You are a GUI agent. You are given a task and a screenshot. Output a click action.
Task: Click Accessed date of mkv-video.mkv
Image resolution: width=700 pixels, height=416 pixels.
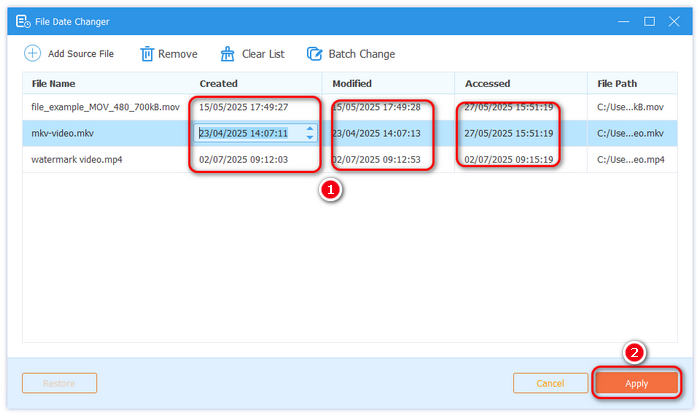[508, 133]
